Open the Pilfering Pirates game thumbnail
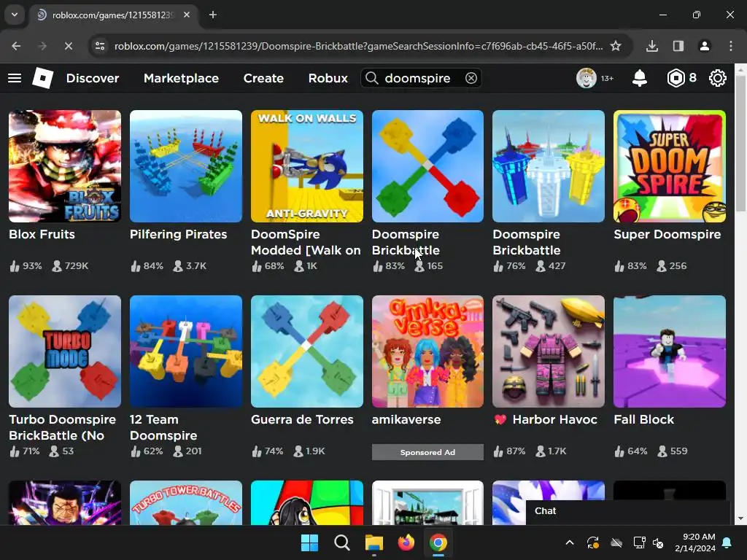 [x=186, y=166]
